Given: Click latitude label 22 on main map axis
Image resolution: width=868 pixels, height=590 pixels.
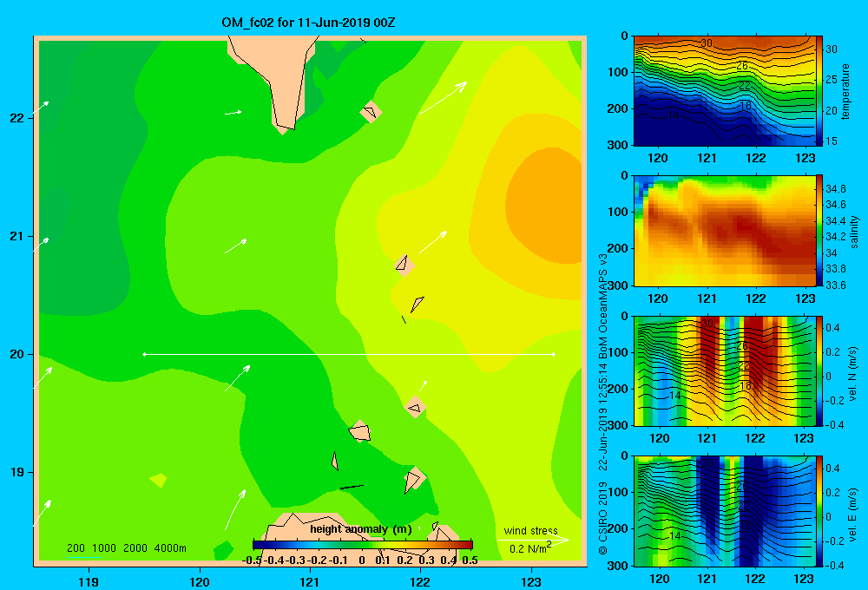Looking at the screenshot, I should [16, 118].
